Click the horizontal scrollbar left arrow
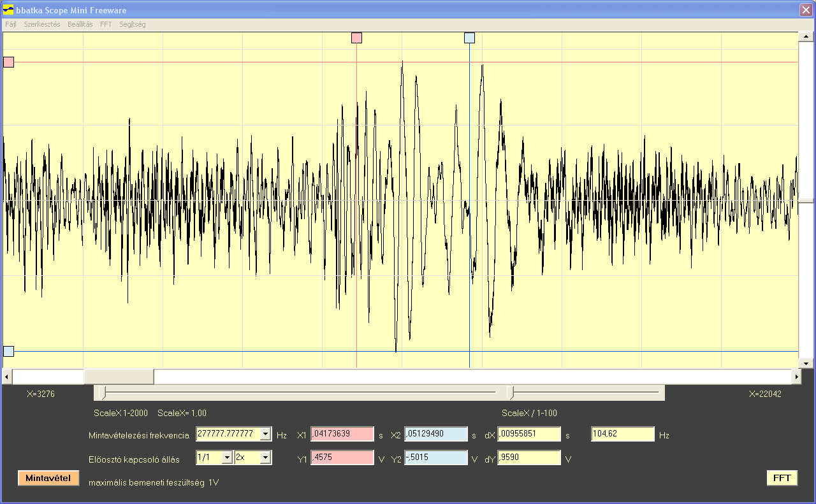Viewport: 816px width, 504px height. click(x=8, y=377)
